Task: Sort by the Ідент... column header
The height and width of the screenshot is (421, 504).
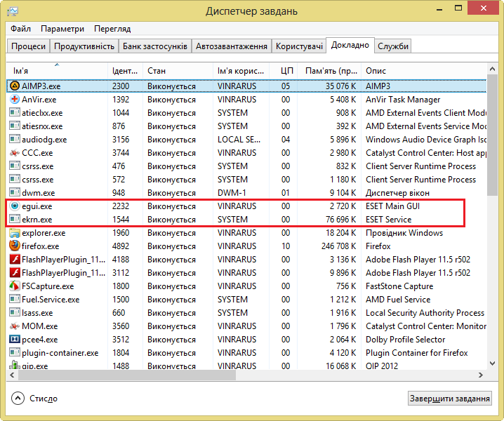Action: [125, 70]
